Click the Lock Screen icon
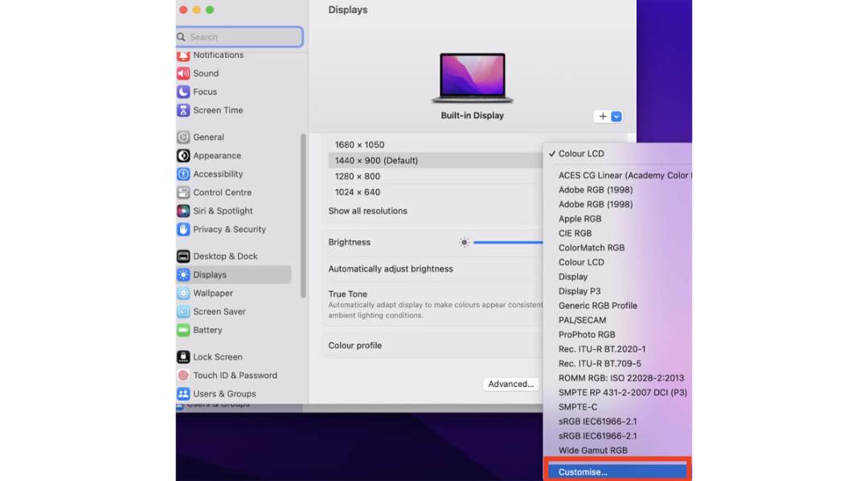Screen dimensions: 868x481 (x=183, y=357)
